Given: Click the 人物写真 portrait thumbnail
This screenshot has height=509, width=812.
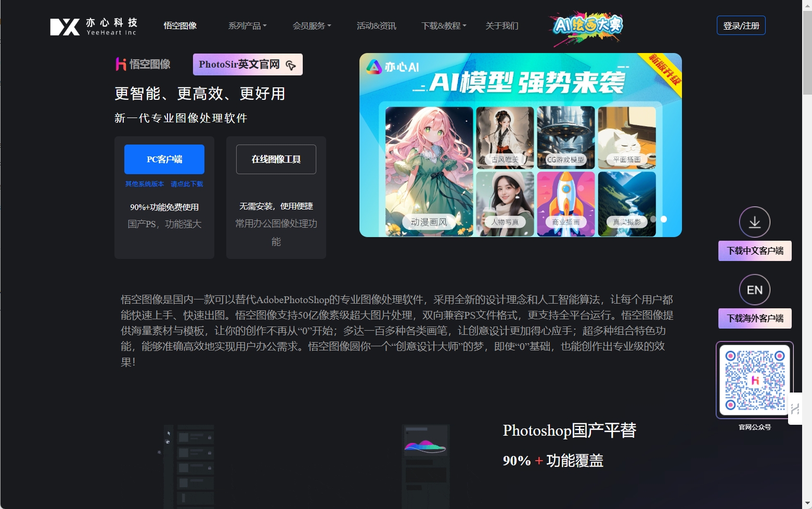Looking at the screenshot, I should coord(505,204).
